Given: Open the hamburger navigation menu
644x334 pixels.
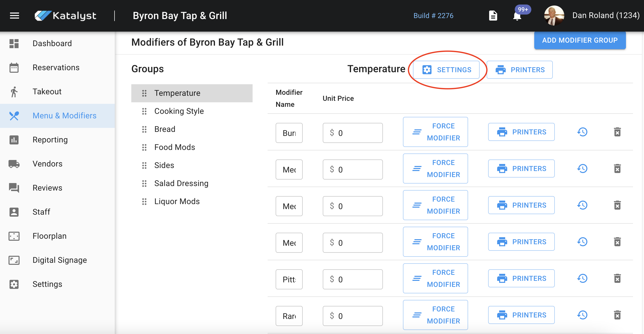Looking at the screenshot, I should tap(15, 16).
